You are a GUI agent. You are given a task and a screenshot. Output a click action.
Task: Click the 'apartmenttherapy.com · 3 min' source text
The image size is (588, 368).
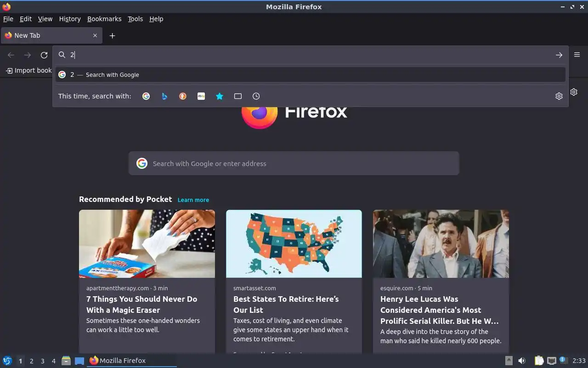tap(127, 288)
